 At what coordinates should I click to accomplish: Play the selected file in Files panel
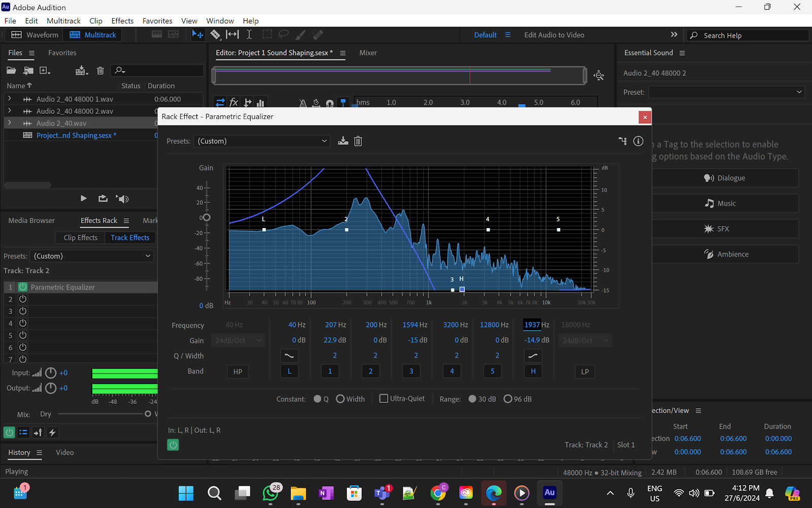(x=84, y=199)
